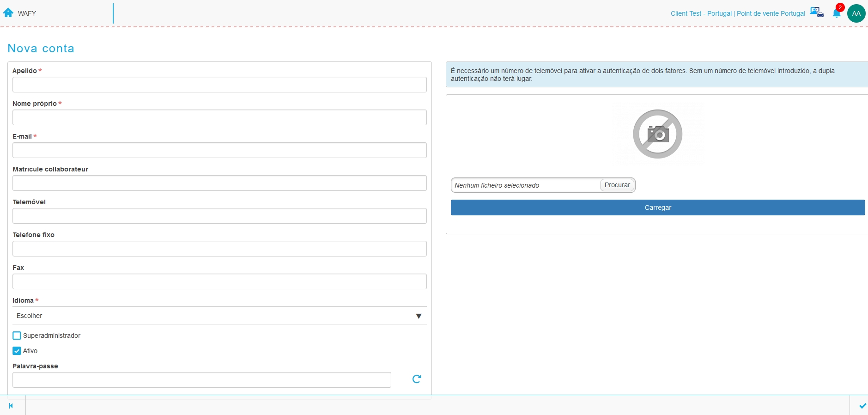This screenshot has width=868, height=415.
Task: Click the Carregar upload button
Action: [x=658, y=207]
